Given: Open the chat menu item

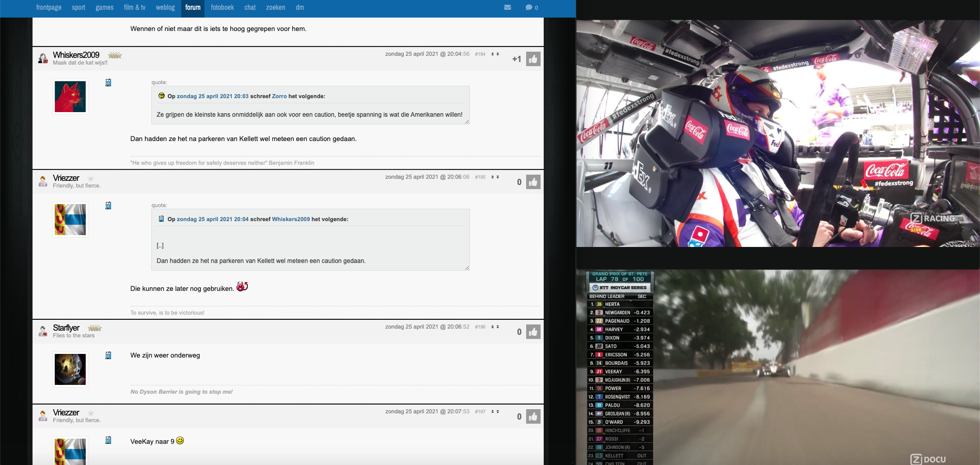Looking at the screenshot, I should tap(250, 7).
